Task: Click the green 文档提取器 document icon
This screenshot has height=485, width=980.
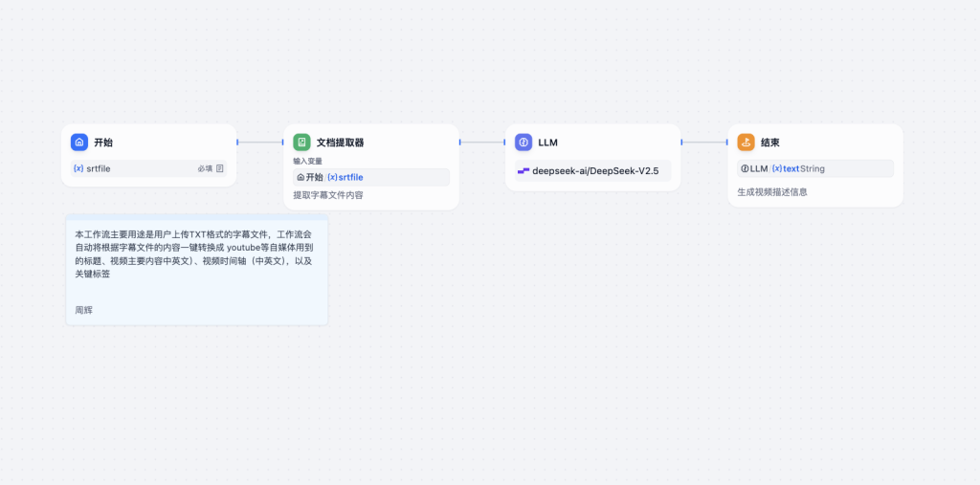Action: pos(301,143)
